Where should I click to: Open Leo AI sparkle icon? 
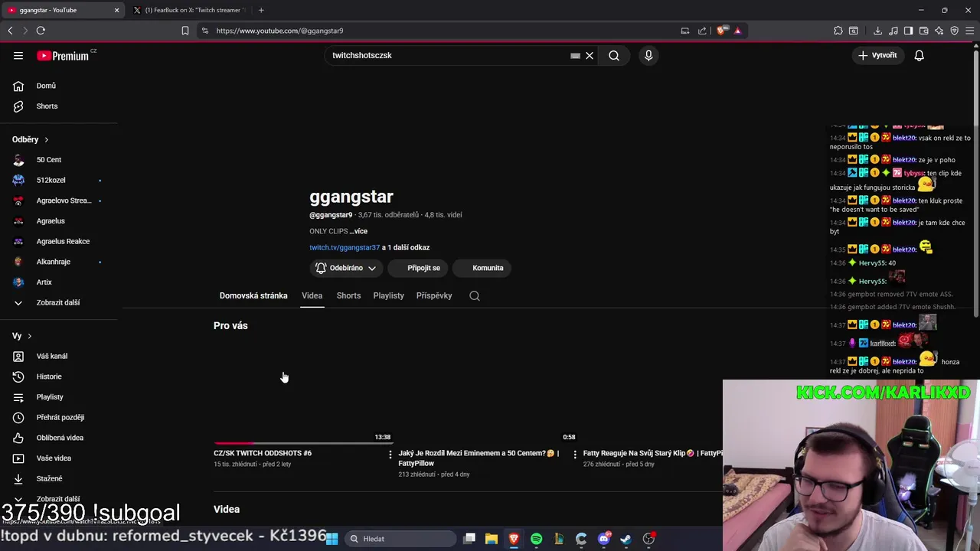pyautogui.click(x=939, y=31)
